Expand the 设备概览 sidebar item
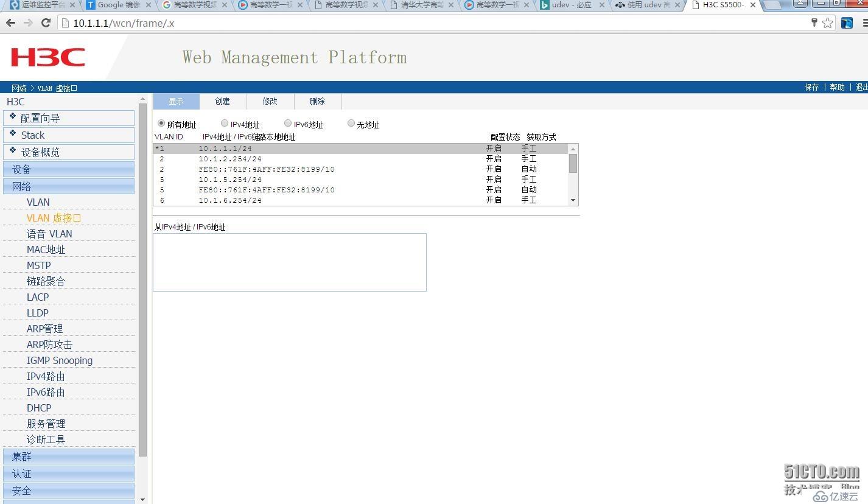This screenshot has height=504, width=868. click(69, 152)
